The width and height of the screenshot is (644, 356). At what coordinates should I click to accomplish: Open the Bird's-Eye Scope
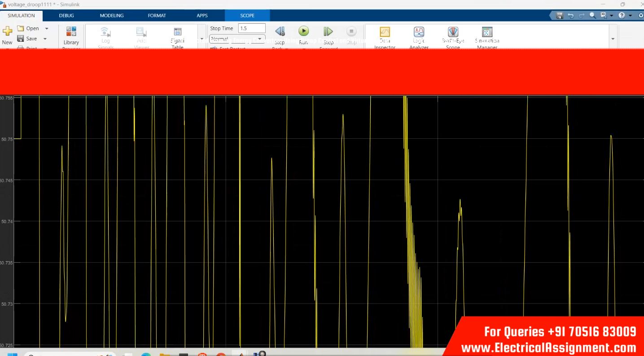tap(453, 32)
